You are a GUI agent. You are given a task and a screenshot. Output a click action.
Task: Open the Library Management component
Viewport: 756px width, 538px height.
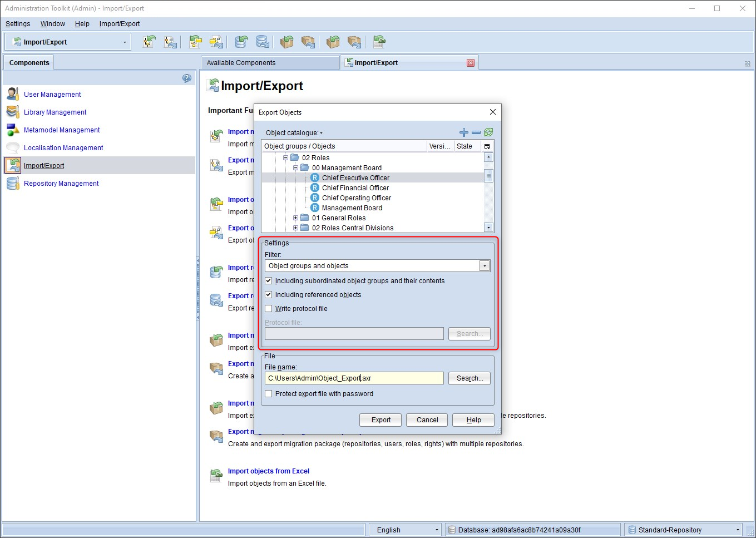tap(55, 112)
